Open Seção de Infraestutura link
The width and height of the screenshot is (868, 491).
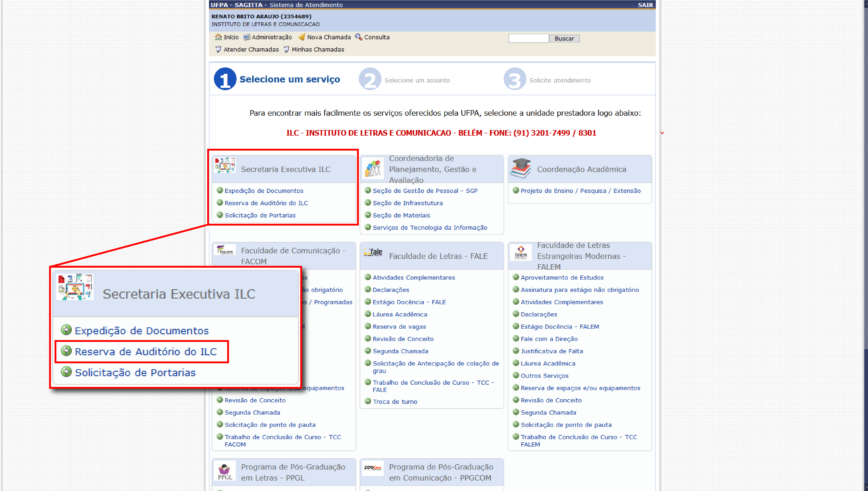click(407, 203)
